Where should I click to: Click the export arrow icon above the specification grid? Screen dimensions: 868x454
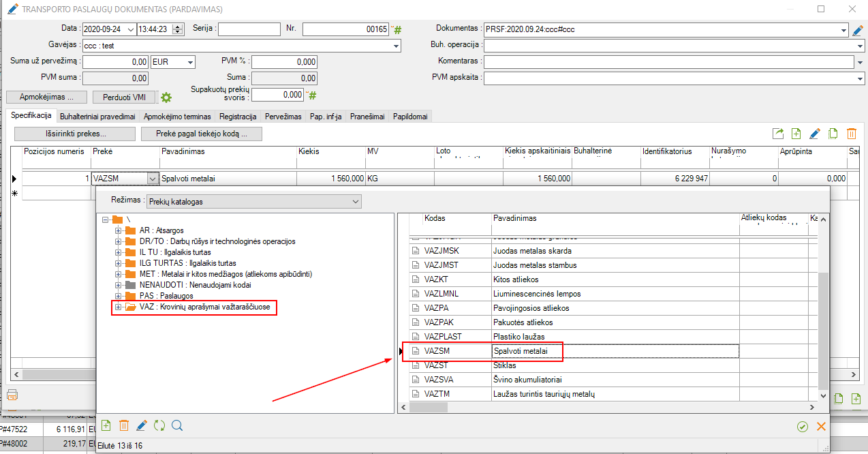pos(778,134)
